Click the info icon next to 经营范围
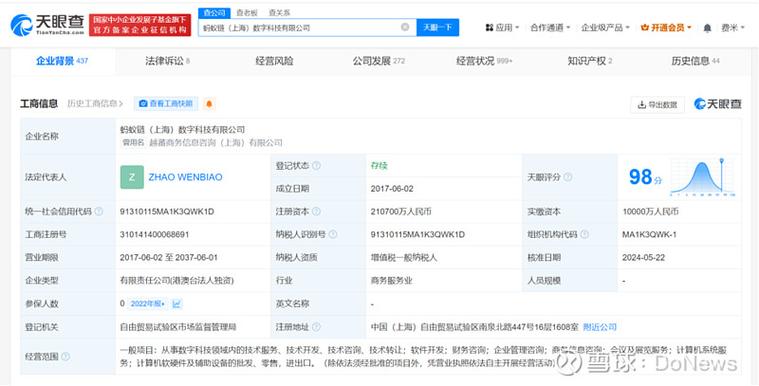Image resolution: width=759 pixels, height=386 pixels. point(65,356)
